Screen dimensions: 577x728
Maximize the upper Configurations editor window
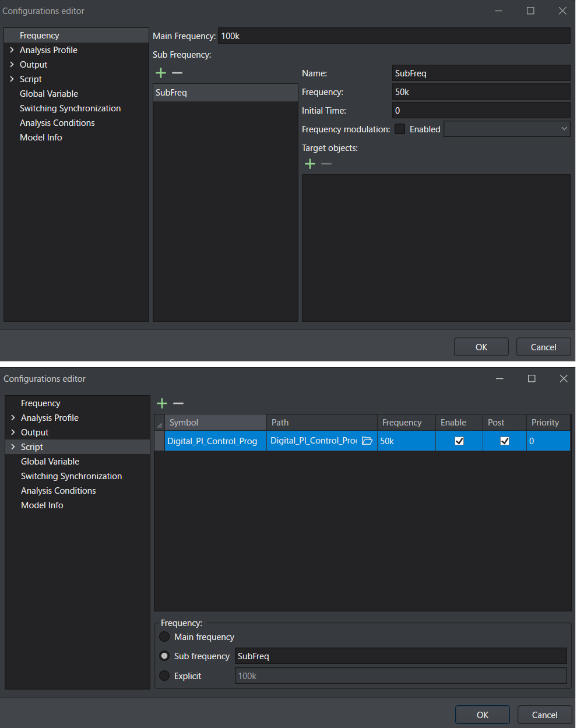pos(530,10)
